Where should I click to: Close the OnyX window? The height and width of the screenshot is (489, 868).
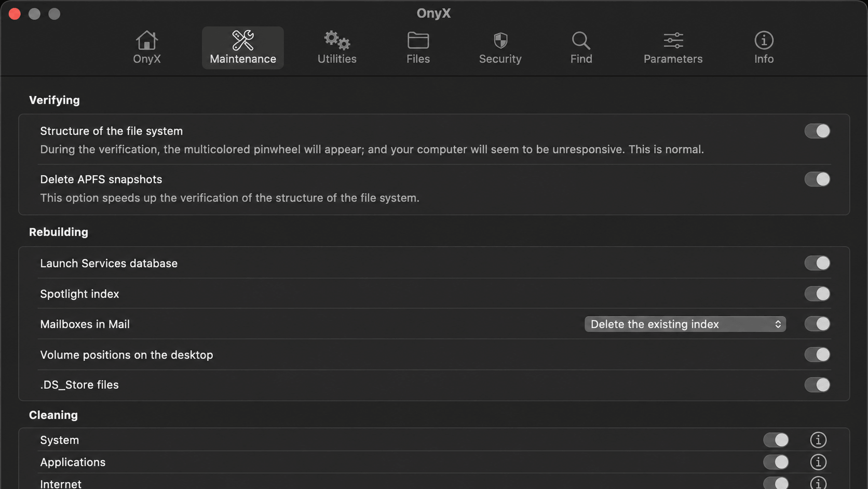pos(15,14)
